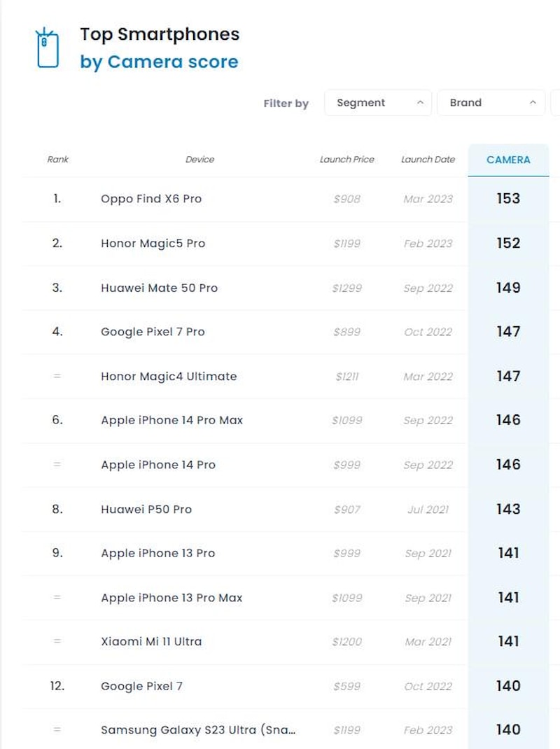560x749 pixels.
Task: Sort by the Launch Date column header
Action: pyautogui.click(x=428, y=160)
